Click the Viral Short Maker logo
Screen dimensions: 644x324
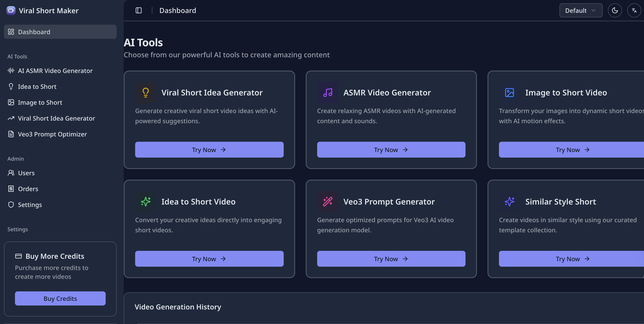coord(11,11)
